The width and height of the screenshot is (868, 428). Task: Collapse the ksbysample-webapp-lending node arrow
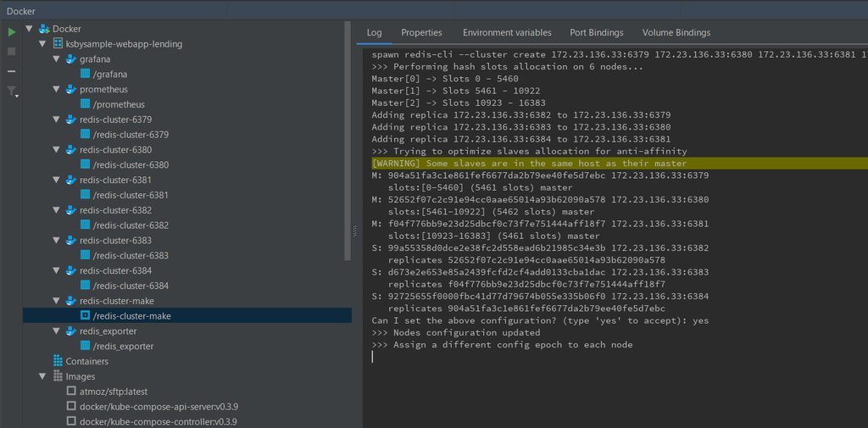coord(42,44)
